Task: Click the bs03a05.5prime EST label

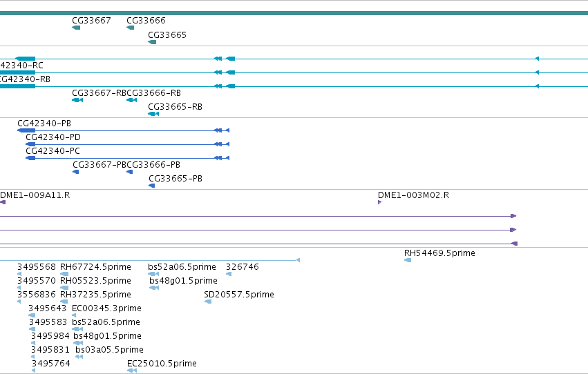Action: pos(109,350)
